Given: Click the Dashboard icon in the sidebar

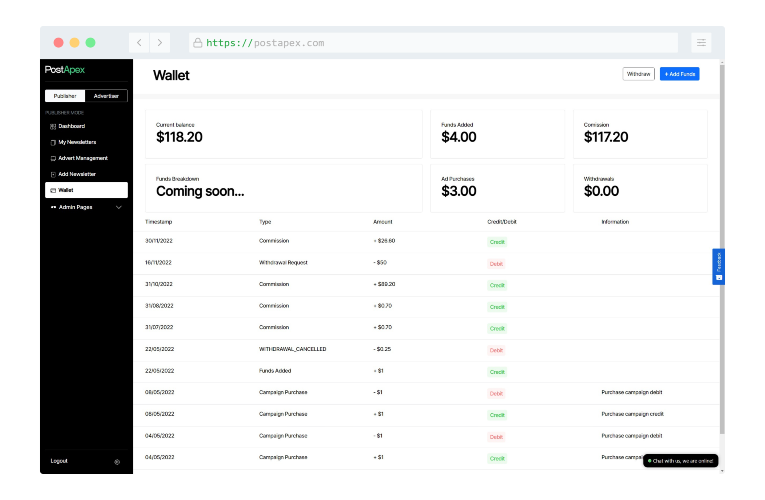Looking at the screenshot, I should coord(53,126).
